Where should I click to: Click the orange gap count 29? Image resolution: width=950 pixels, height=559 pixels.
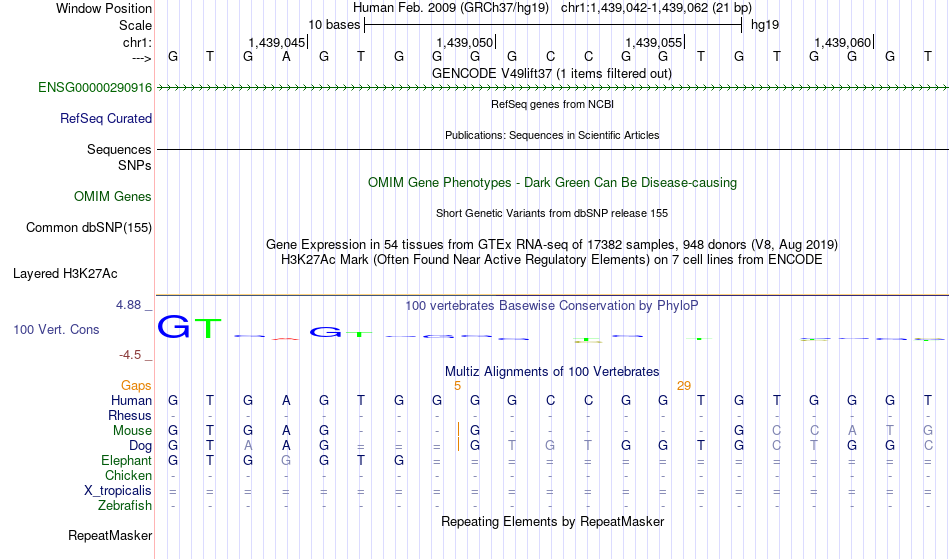[x=684, y=386]
